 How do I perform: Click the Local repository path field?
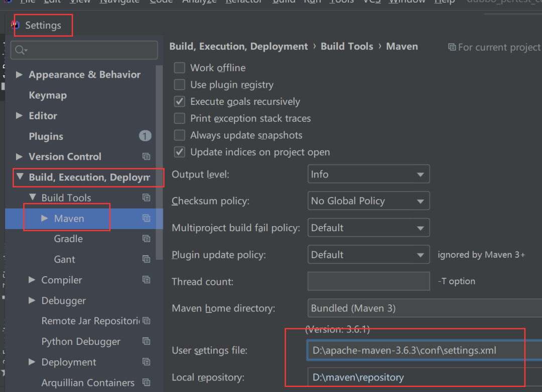(425, 377)
